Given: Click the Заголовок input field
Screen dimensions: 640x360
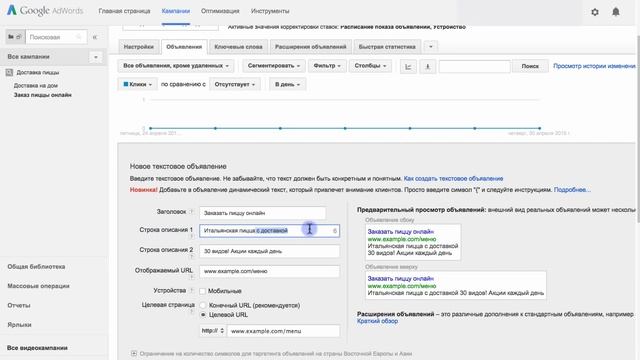Looking at the screenshot, I should pos(262,213).
